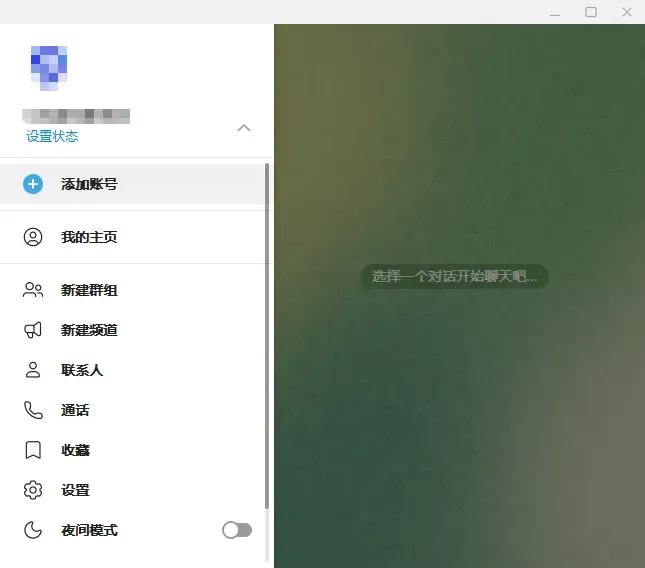645x568 pixels.
Task: Open 通话 menu entry
Action: pyautogui.click(x=132, y=410)
